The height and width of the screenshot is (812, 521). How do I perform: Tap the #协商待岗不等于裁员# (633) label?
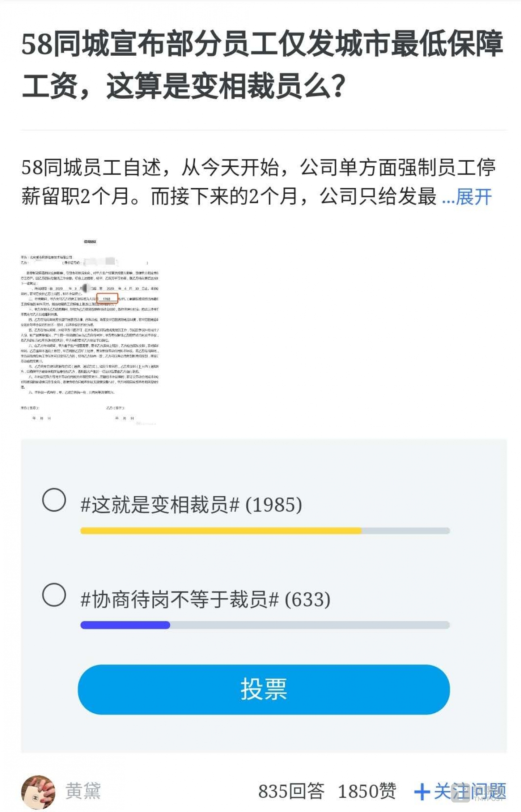pyautogui.click(x=205, y=599)
